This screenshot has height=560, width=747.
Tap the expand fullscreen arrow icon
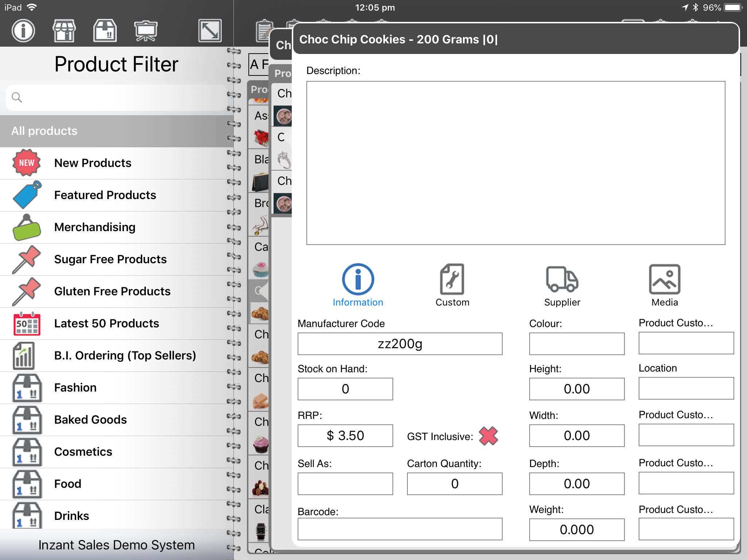click(210, 31)
